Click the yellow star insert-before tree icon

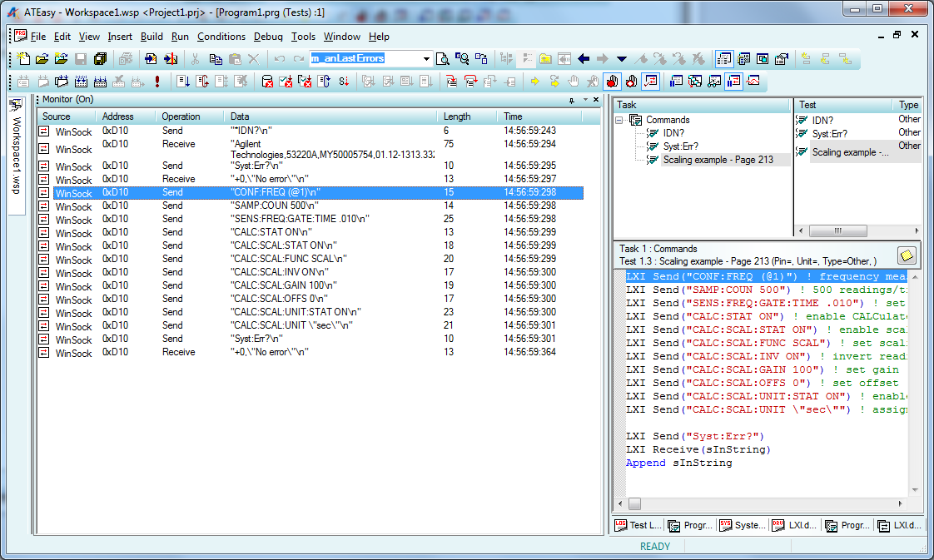click(806, 58)
